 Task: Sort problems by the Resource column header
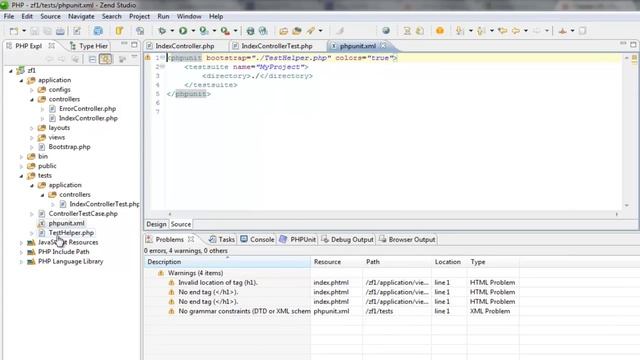pyautogui.click(x=336, y=262)
